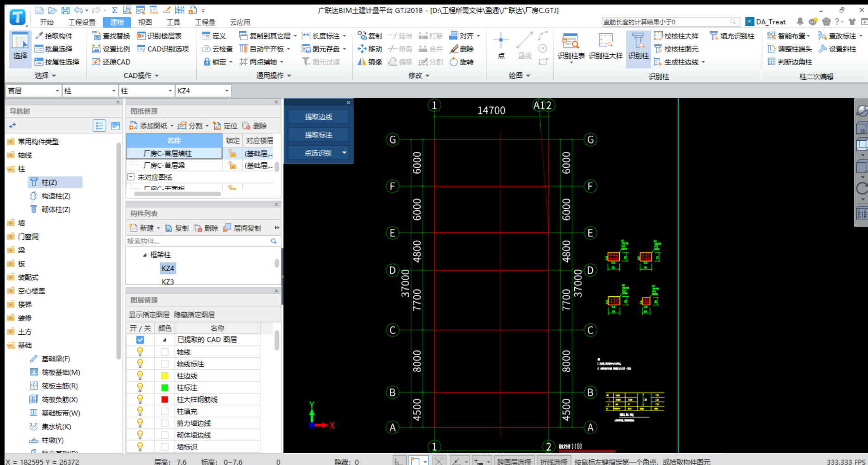Click the 校核柱大样 tool
Viewport: 868px width, 465px height.
pyautogui.click(x=676, y=36)
